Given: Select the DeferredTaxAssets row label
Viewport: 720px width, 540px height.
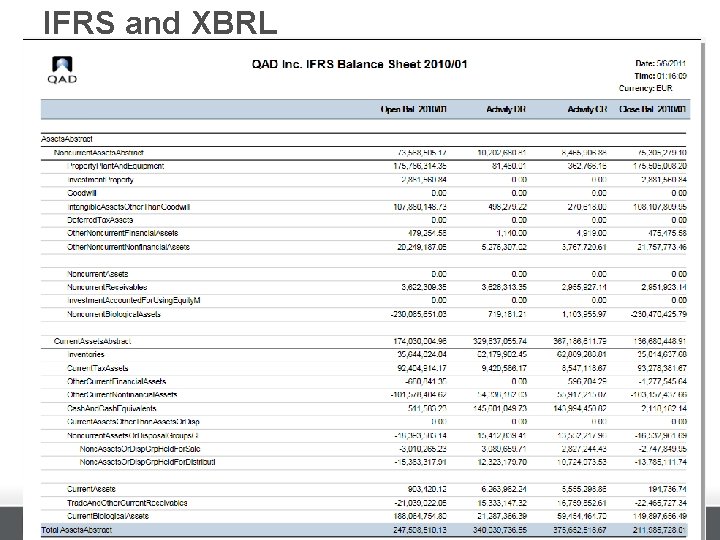Looking at the screenshot, I should (100, 220).
